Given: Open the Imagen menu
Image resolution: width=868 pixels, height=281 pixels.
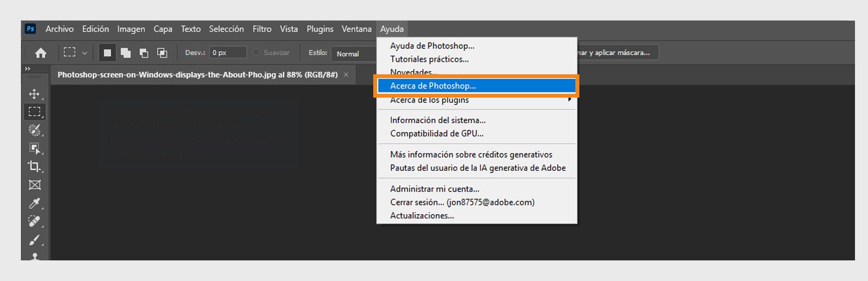Looking at the screenshot, I should tap(131, 29).
